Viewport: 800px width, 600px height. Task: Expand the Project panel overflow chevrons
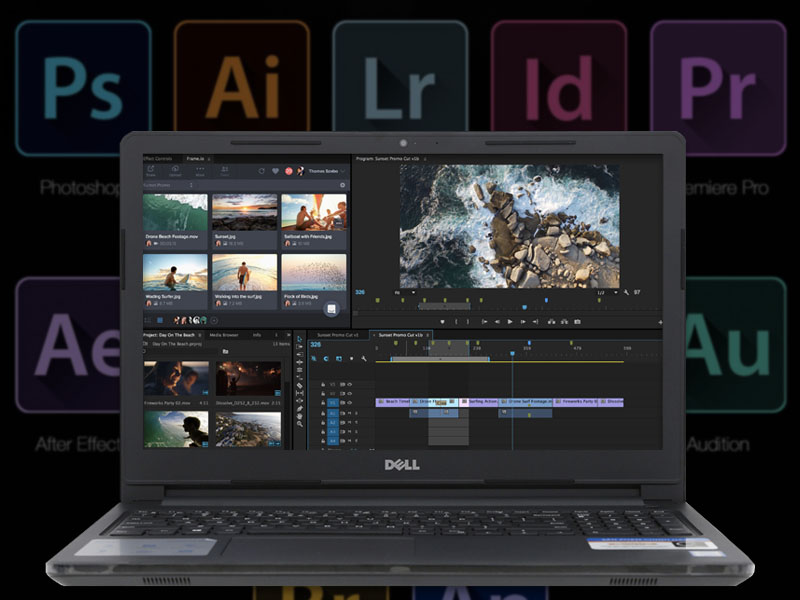pos(288,335)
